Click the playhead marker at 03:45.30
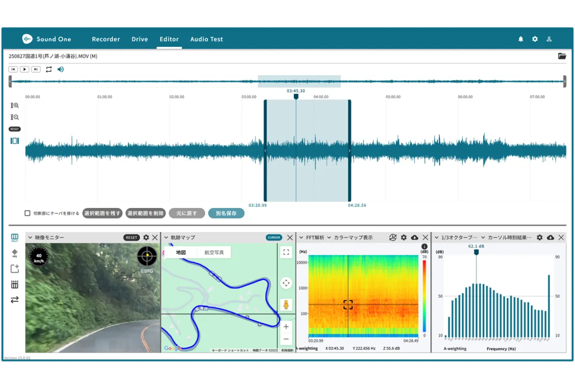 (296, 96)
